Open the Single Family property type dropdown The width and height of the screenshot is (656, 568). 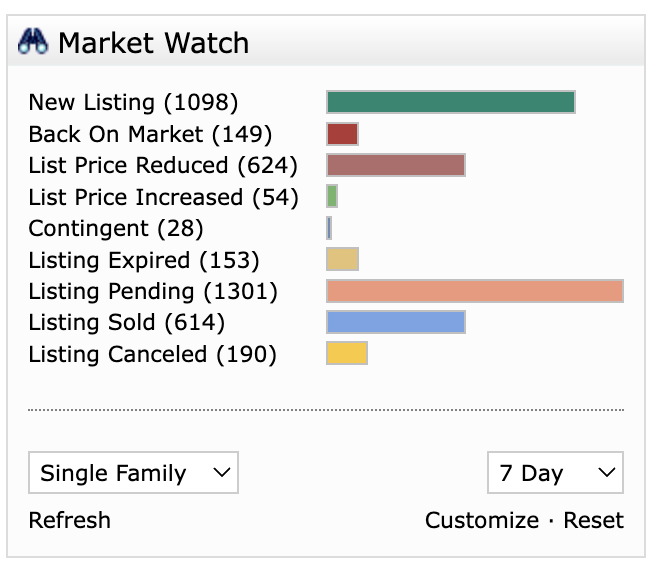coord(133,473)
